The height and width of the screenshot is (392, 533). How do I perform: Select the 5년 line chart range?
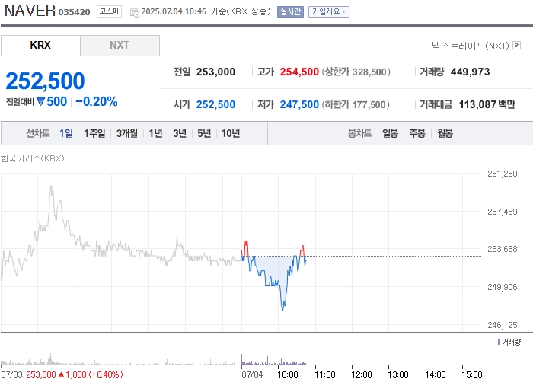pyautogui.click(x=204, y=133)
